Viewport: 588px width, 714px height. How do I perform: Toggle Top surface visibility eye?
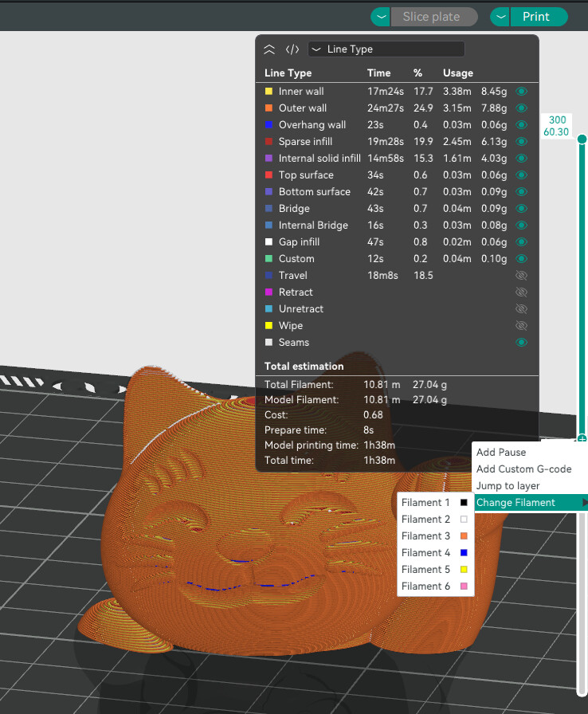(522, 175)
